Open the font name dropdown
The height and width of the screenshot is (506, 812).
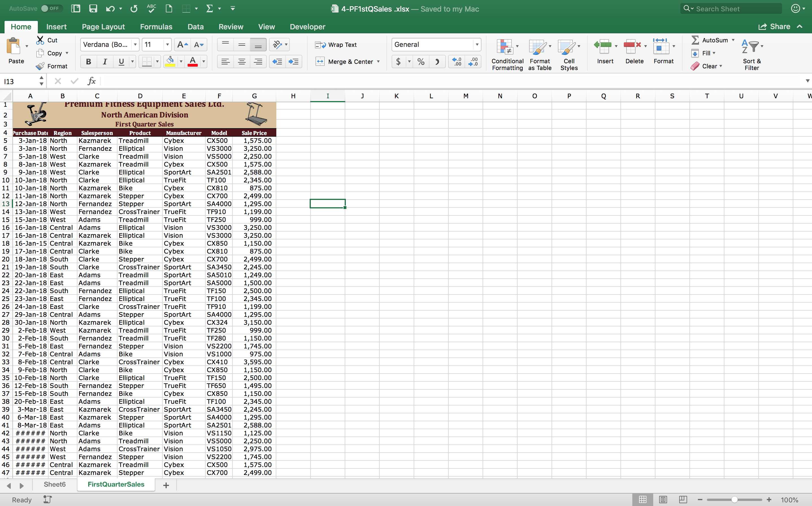coord(135,45)
